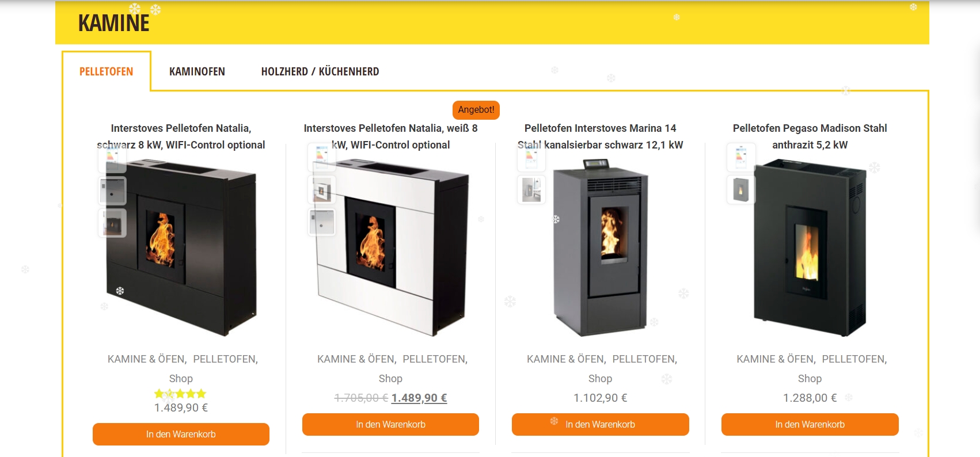Click grey stove thumbnail on Pegaso Madison
Image resolution: width=980 pixels, height=457 pixels.
[x=741, y=190]
